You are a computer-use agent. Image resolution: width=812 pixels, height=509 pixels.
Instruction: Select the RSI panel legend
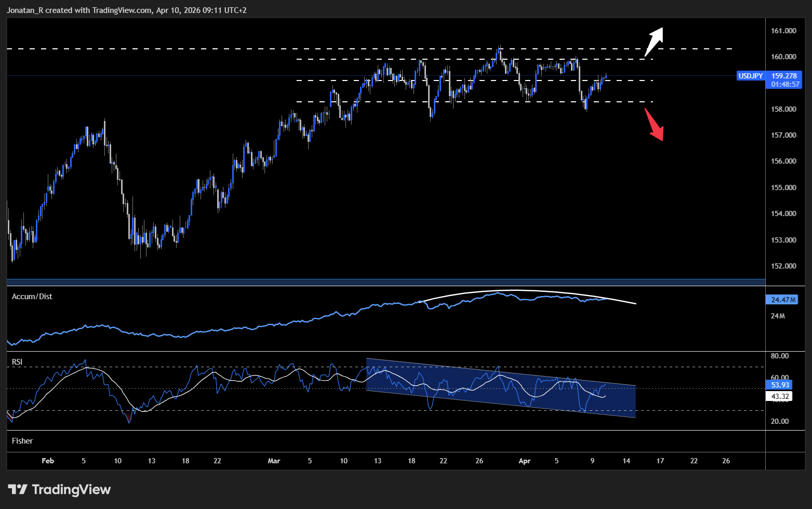click(x=18, y=361)
